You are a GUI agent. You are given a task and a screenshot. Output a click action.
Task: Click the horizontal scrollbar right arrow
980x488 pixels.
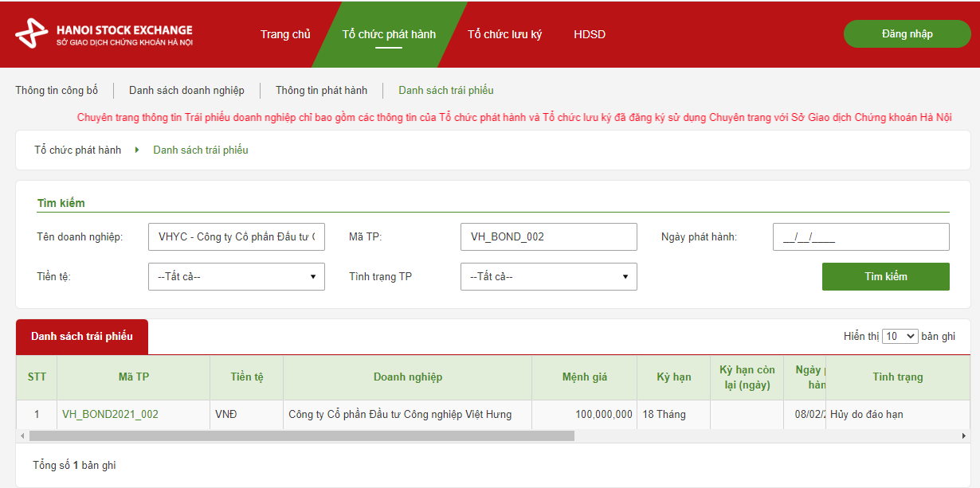tap(963, 436)
